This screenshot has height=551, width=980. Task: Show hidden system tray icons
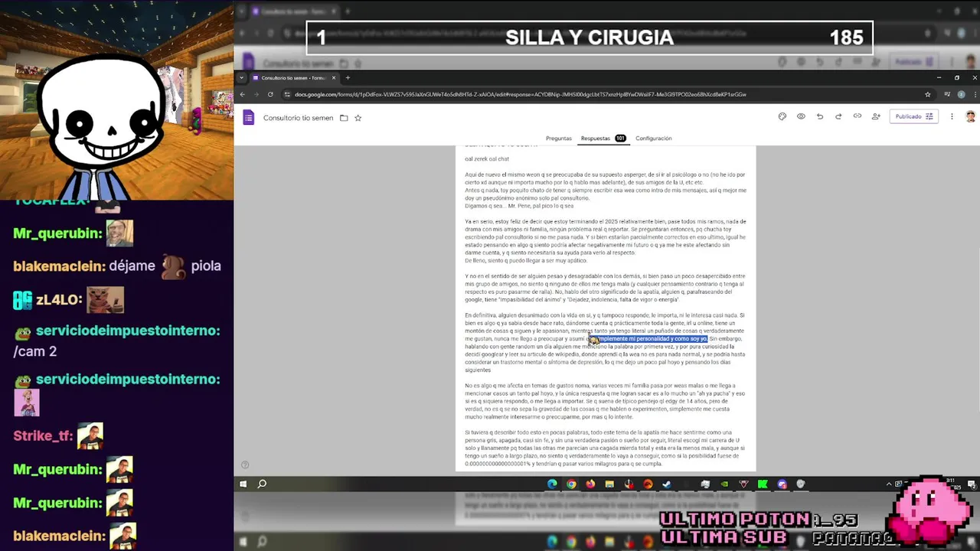889,484
